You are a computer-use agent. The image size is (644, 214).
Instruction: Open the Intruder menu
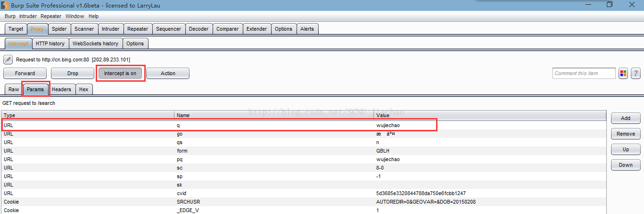pos(28,16)
